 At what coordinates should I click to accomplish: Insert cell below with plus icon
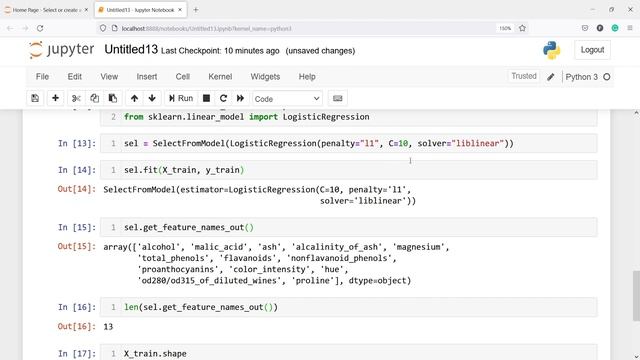pyautogui.click(x=56, y=98)
